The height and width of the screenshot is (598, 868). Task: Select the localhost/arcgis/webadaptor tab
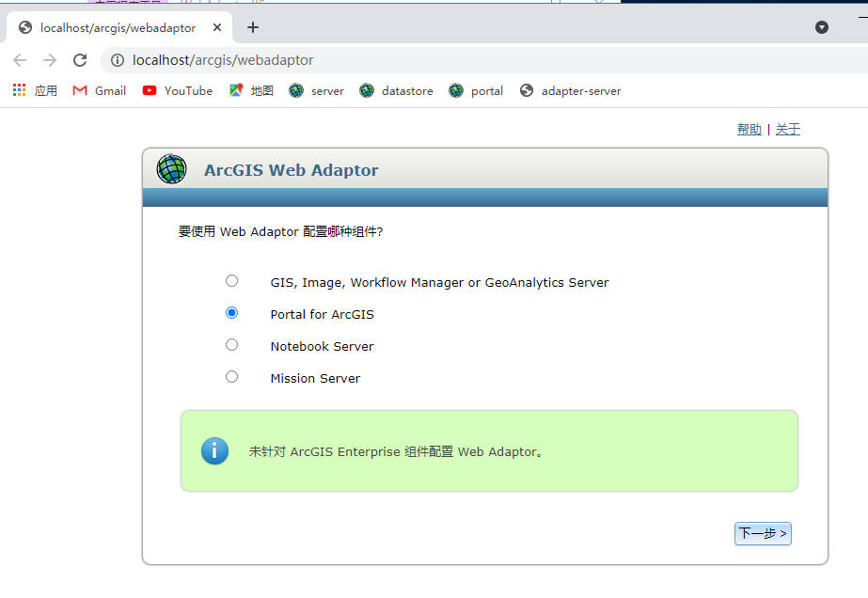(x=118, y=27)
